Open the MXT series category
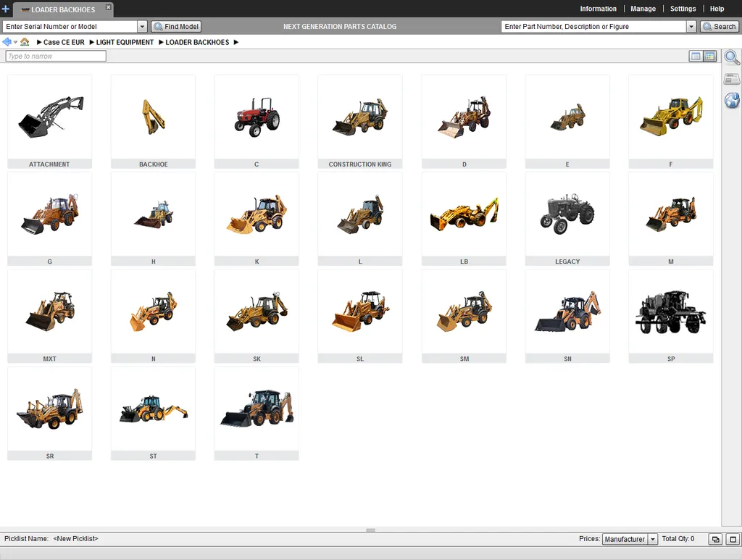This screenshot has height=560, width=742. click(x=50, y=317)
